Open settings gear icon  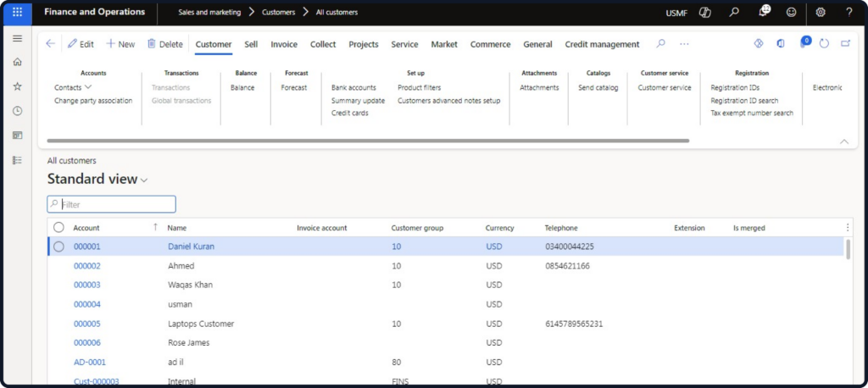coord(821,12)
